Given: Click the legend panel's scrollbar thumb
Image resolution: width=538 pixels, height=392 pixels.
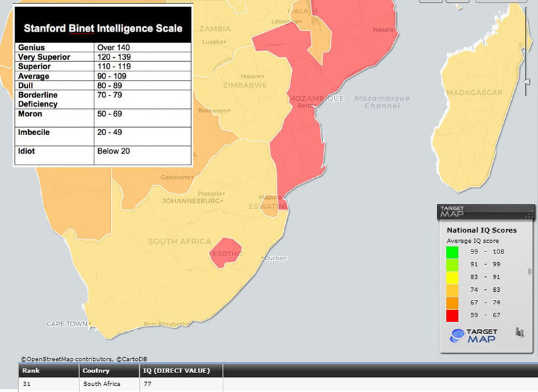Looking at the screenshot, I should tap(529, 272).
